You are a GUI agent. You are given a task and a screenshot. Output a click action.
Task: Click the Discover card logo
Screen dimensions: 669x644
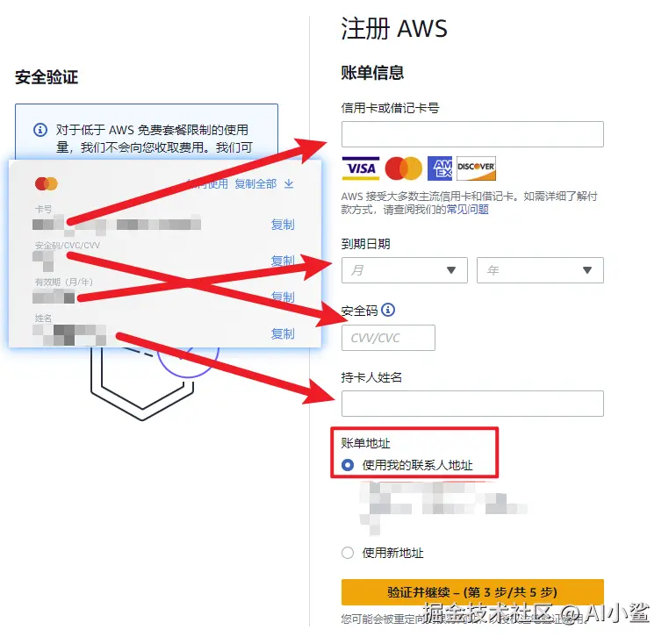(476, 168)
